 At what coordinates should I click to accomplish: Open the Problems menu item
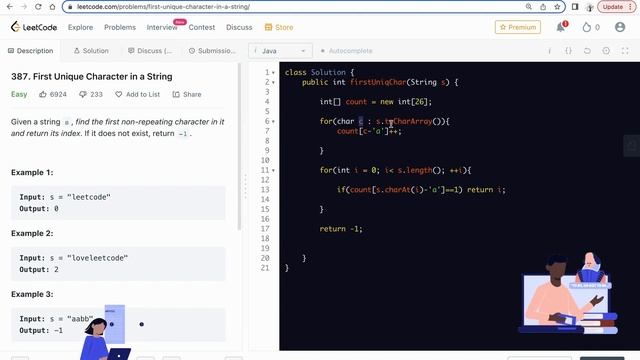click(120, 27)
